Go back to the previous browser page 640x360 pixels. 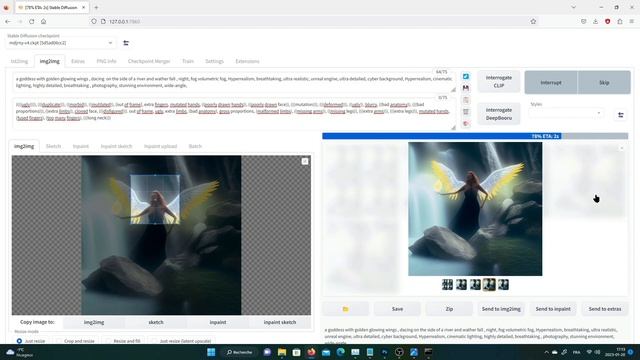pyautogui.click(x=8, y=21)
